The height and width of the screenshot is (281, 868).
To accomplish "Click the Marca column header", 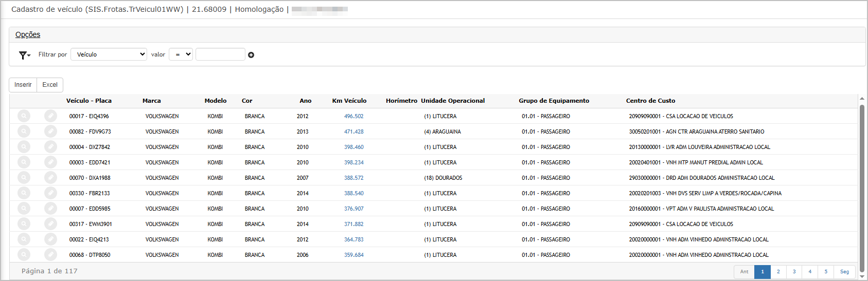I will coord(152,101).
